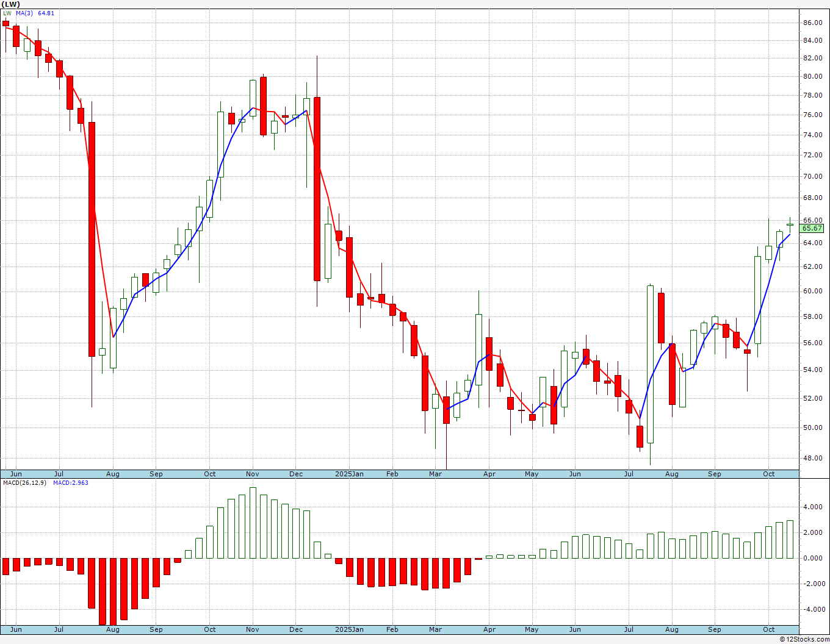Select Mar on the price chart time axis
This screenshot has height=644, width=830.
coord(436,474)
